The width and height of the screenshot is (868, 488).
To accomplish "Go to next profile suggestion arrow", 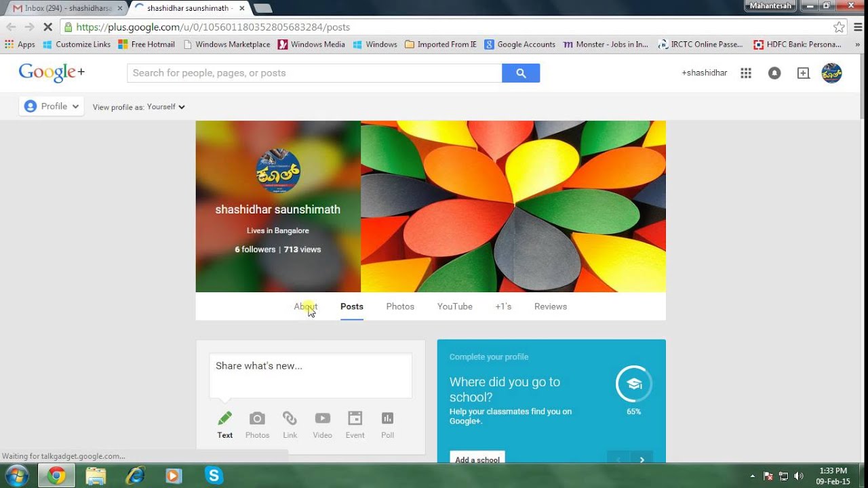I will coord(642,460).
